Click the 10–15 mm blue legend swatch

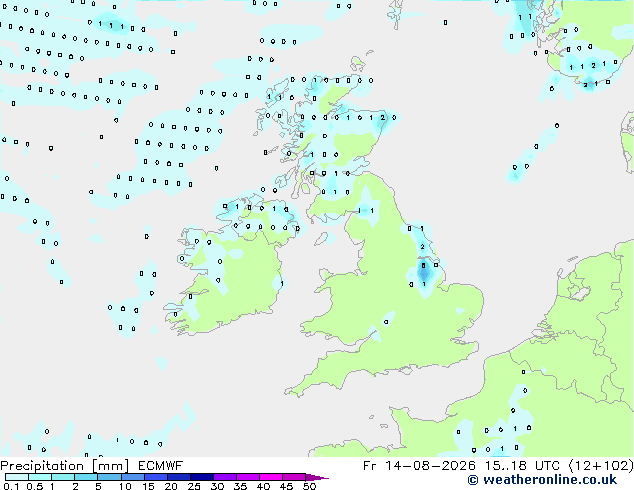(132, 477)
